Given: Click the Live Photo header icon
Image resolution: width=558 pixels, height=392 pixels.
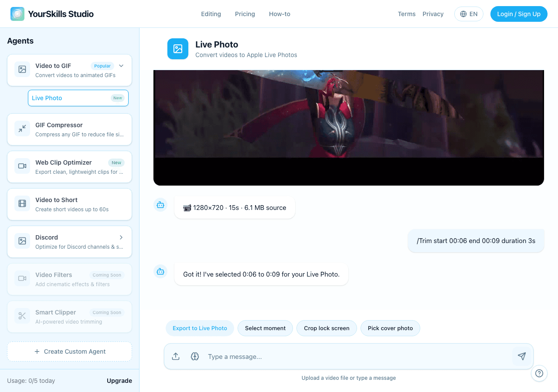Looking at the screenshot, I should [x=178, y=49].
